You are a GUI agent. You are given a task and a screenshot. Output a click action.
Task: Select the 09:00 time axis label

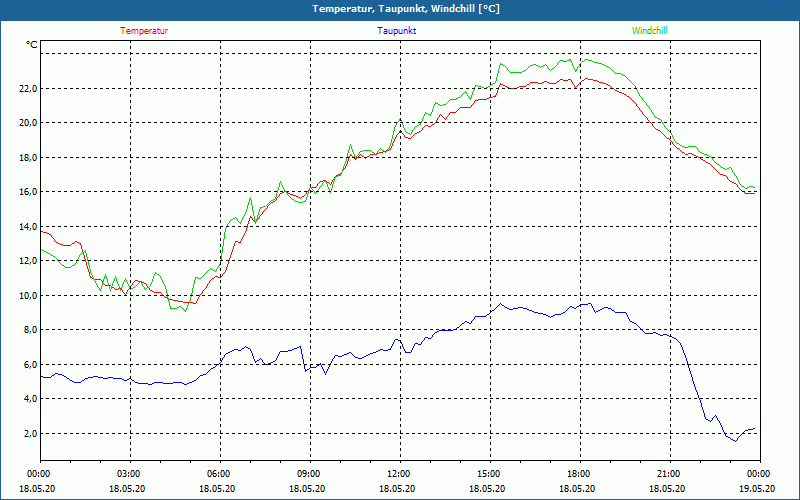tap(308, 474)
